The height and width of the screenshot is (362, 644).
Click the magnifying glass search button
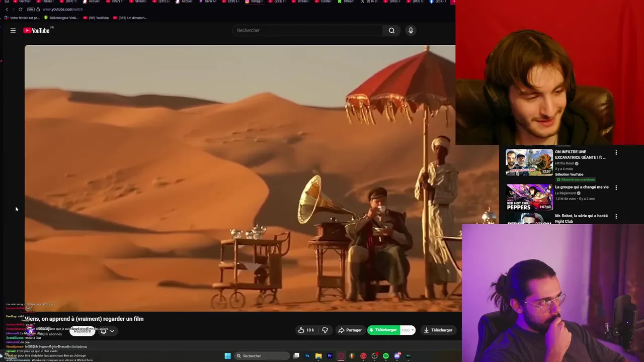tap(391, 31)
